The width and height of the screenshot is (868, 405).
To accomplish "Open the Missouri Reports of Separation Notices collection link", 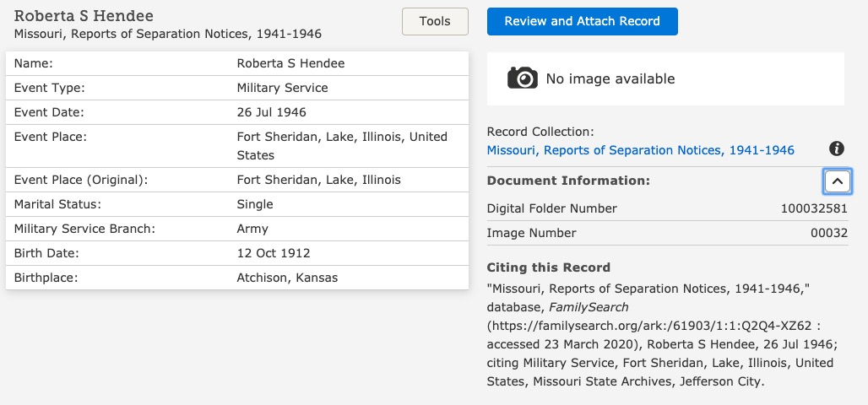I will point(641,150).
